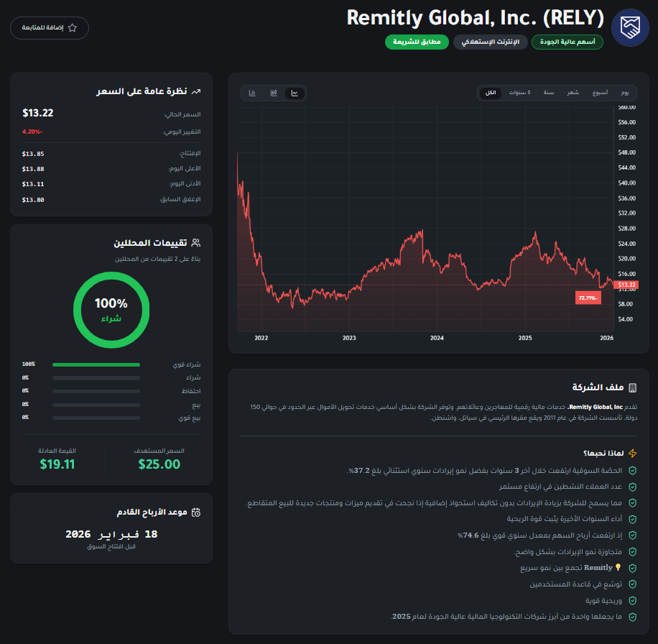Switch chart to line view icon
The height and width of the screenshot is (644, 658).
tap(295, 93)
